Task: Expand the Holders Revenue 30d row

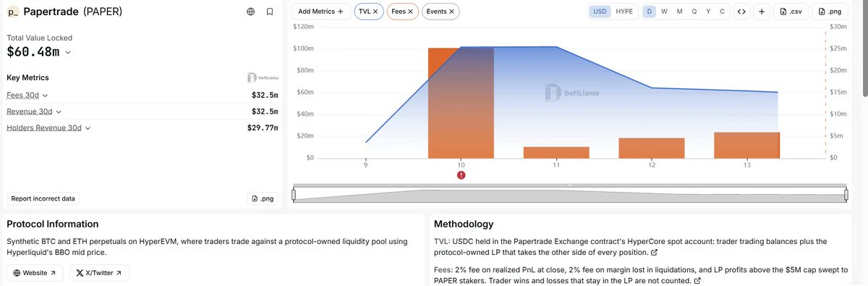Action: click(x=48, y=127)
